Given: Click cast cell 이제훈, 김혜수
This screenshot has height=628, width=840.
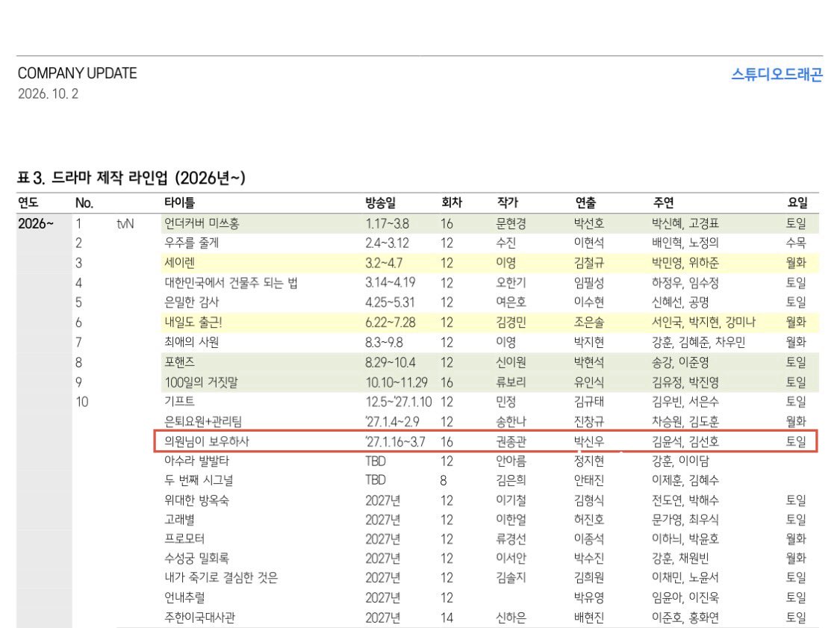Looking at the screenshot, I should 685,480.
